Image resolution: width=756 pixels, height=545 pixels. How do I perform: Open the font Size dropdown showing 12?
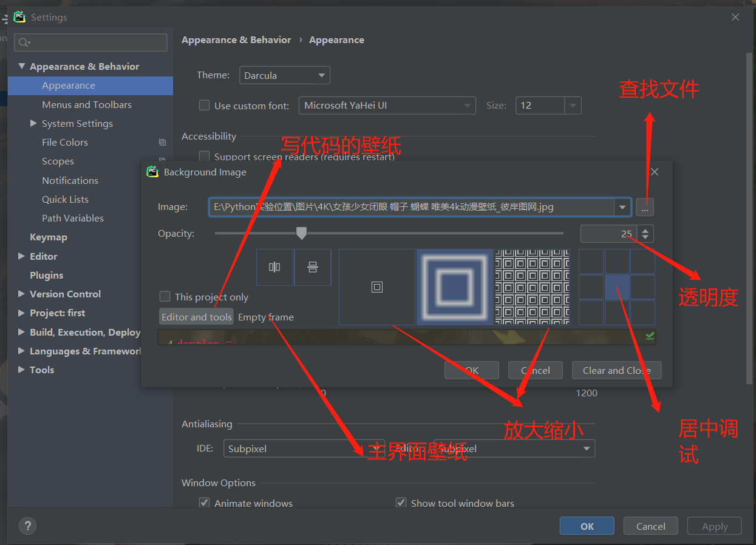tap(548, 105)
